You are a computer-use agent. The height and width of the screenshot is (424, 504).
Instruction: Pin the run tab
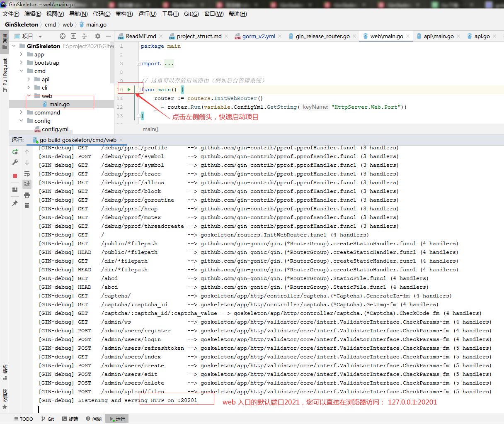15,203
